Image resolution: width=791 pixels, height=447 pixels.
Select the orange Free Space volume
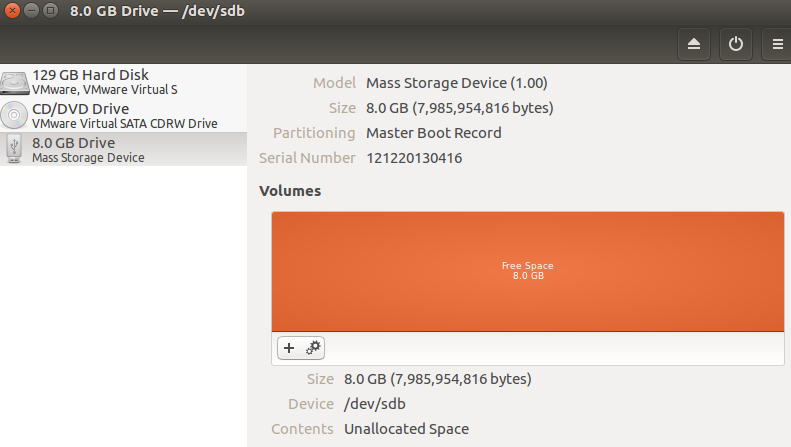(528, 271)
